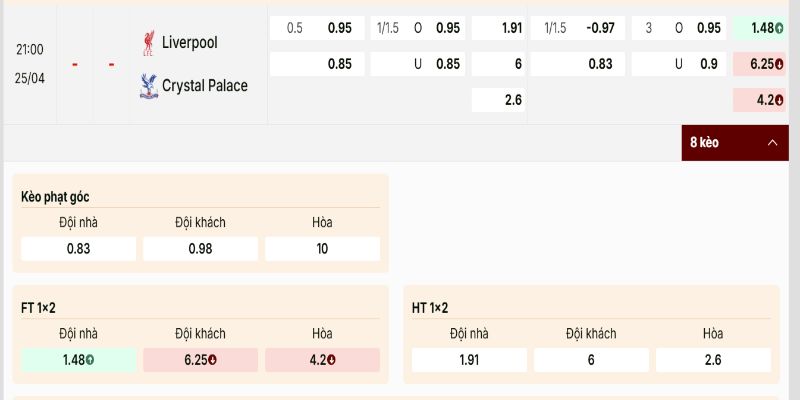800x400 pixels.
Task: Collapse the markets using the chevron arrow
Action: tap(772, 143)
